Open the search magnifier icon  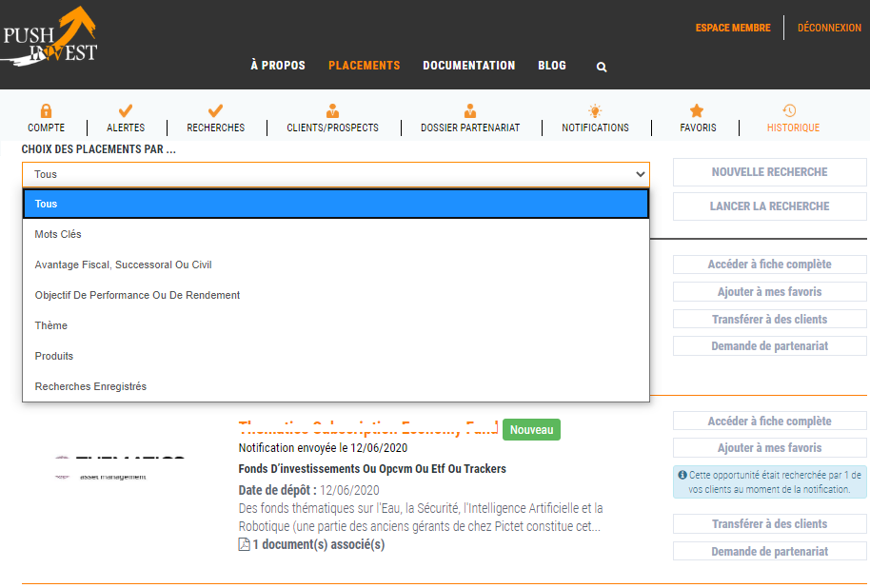[x=602, y=67]
